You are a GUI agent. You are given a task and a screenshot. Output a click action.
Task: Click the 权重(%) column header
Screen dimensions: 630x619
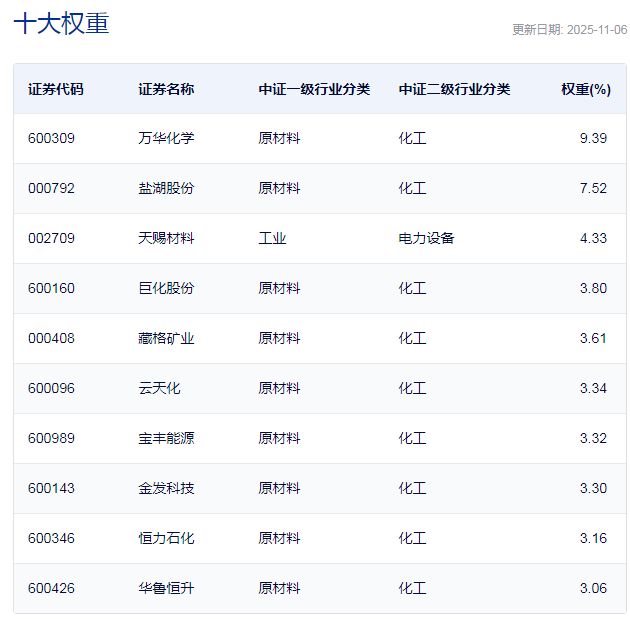[585, 89]
